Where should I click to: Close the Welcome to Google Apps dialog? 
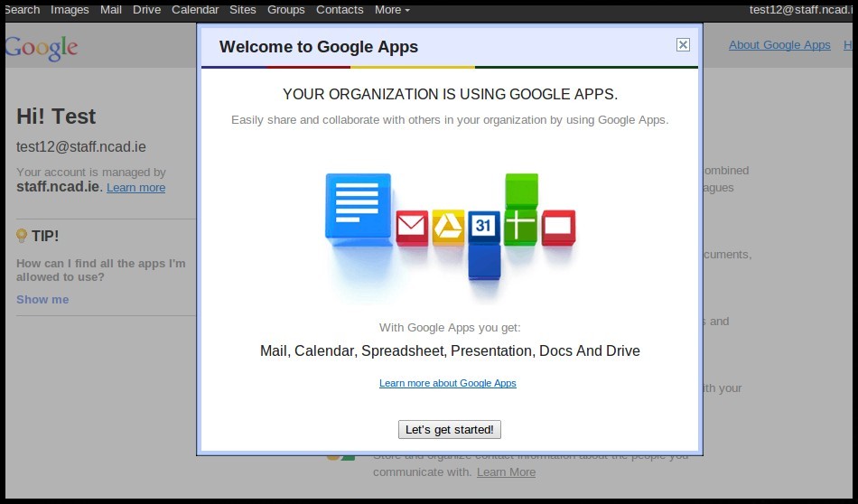point(683,45)
